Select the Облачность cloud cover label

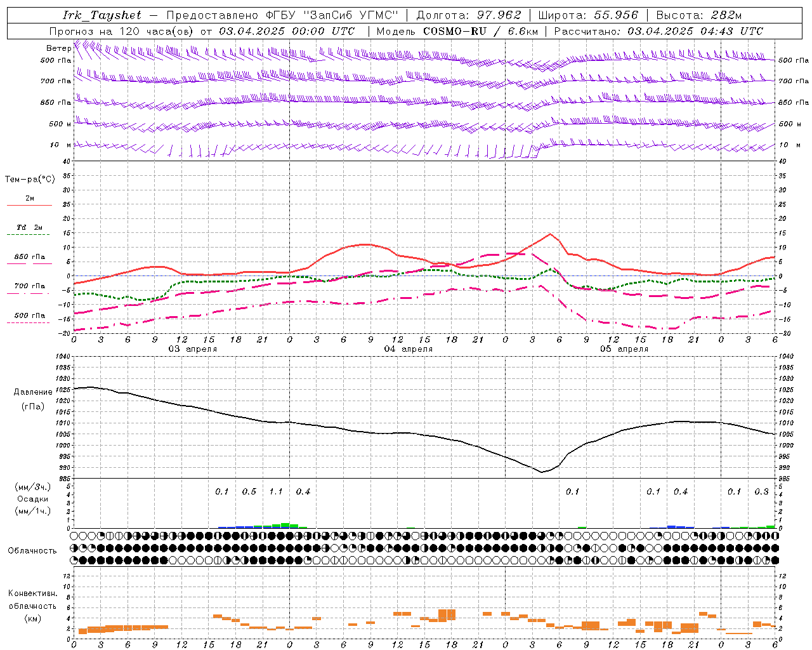32,551
